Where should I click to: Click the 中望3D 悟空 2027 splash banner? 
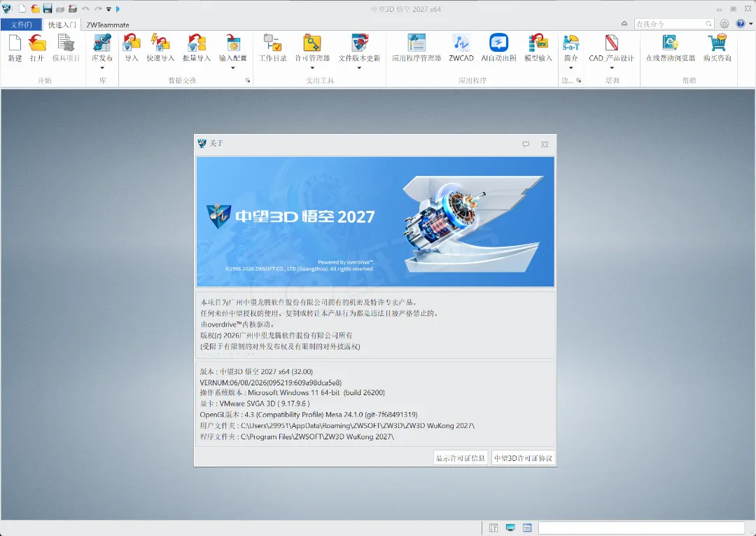point(375,221)
